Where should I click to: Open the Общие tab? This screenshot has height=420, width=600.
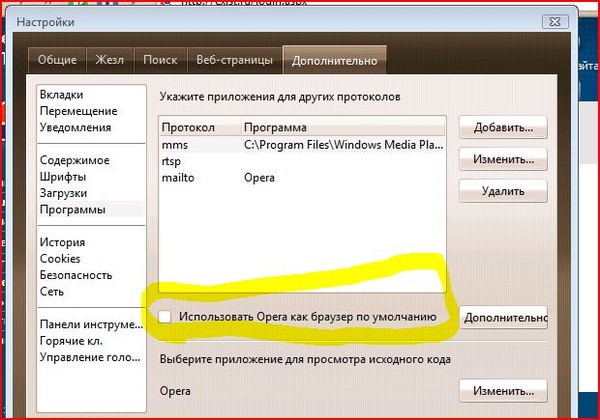coord(57,60)
